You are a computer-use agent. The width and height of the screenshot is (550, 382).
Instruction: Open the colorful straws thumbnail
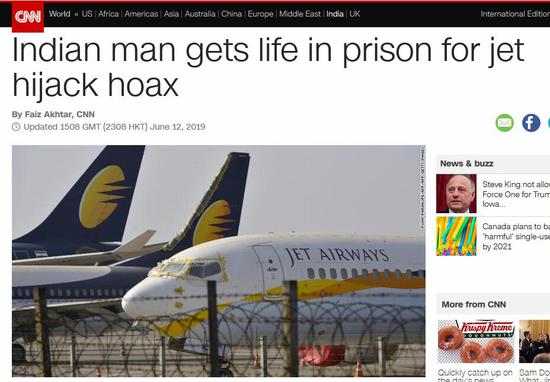[456, 236]
